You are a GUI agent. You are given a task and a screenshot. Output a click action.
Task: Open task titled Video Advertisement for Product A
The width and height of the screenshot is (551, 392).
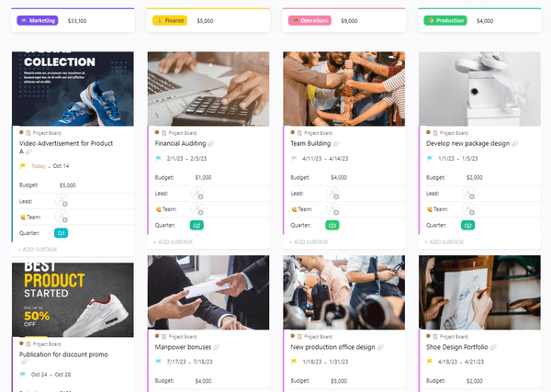click(66, 147)
